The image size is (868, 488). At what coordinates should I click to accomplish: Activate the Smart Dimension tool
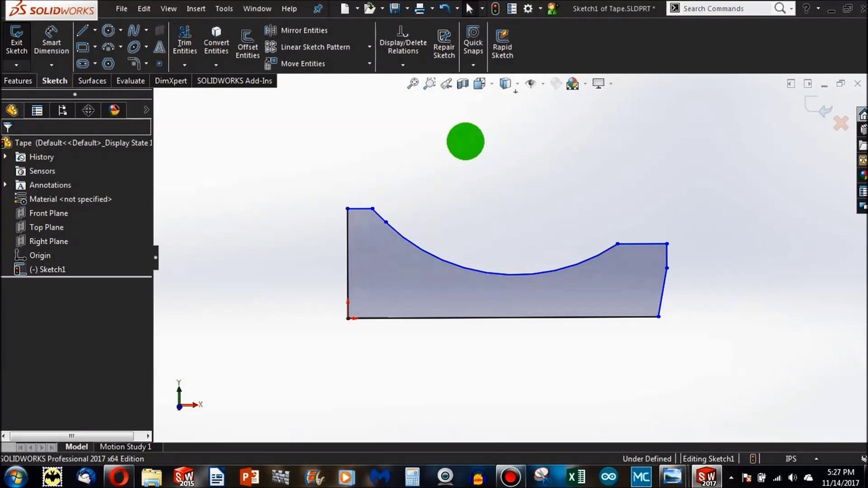click(x=52, y=41)
